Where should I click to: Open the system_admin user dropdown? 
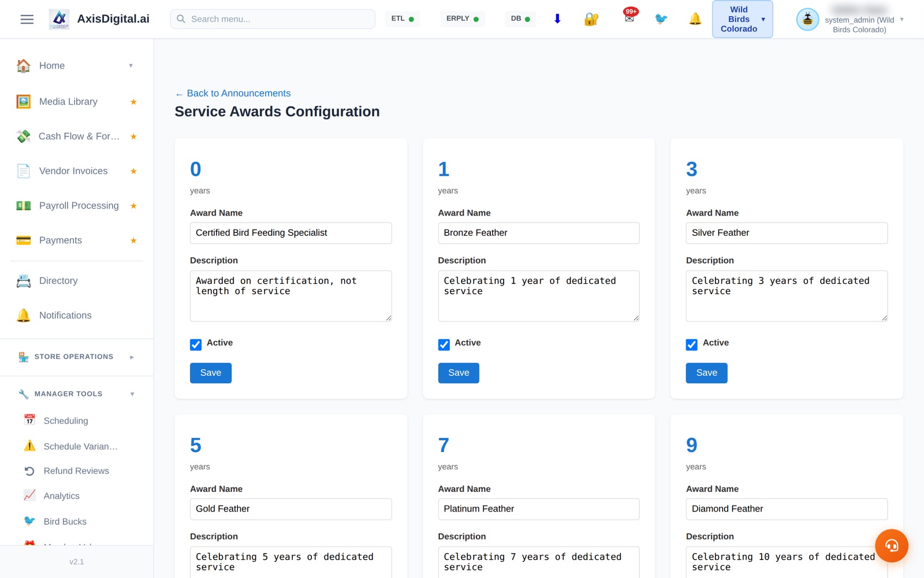(850, 20)
